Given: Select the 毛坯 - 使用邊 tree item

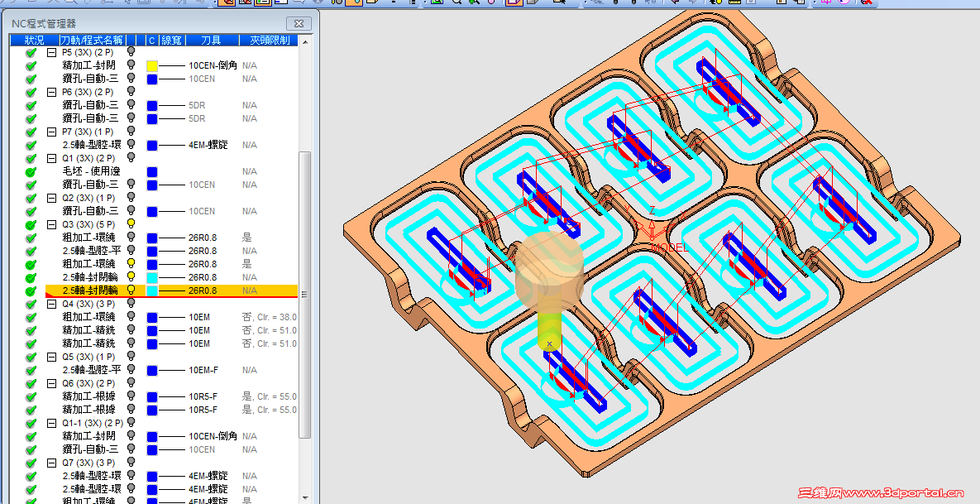Looking at the screenshot, I should pyautogui.click(x=89, y=171).
